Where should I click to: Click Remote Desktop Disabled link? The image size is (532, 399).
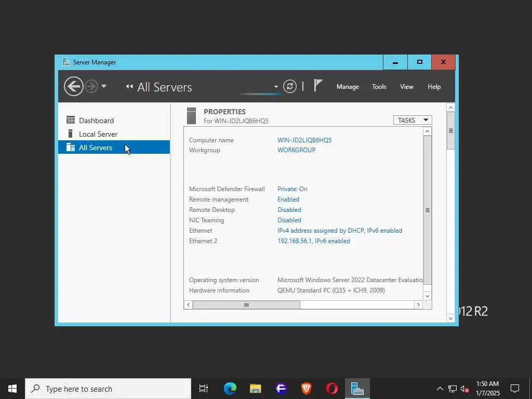click(289, 210)
